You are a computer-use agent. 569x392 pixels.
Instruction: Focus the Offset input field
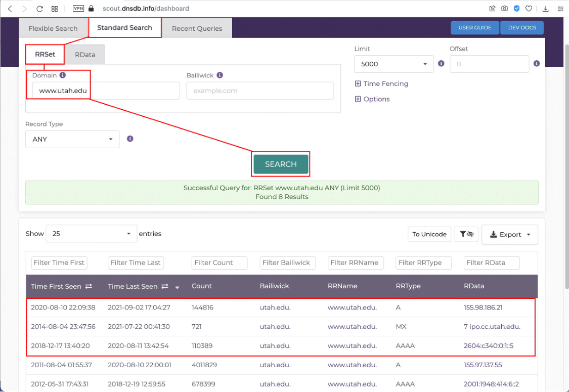pyautogui.click(x=489, y=64)
